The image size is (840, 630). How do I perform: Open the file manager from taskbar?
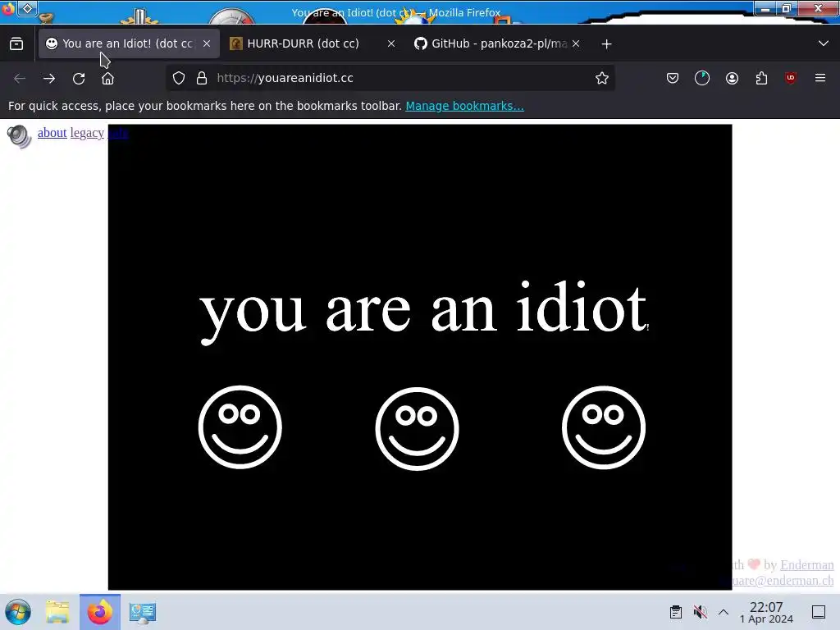click(57, 612)
